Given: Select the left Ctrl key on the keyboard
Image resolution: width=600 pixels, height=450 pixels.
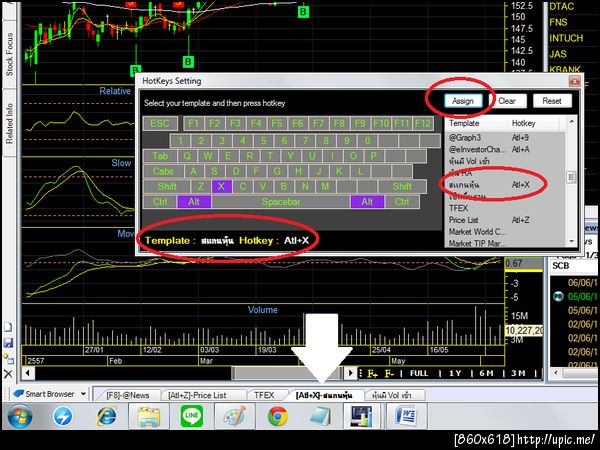Looking at the screenshot, I should click(160, 202).
